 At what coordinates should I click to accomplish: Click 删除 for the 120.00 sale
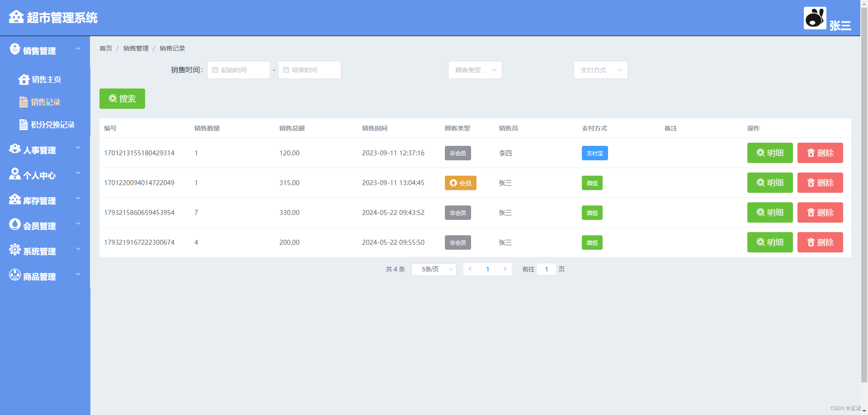820,153
